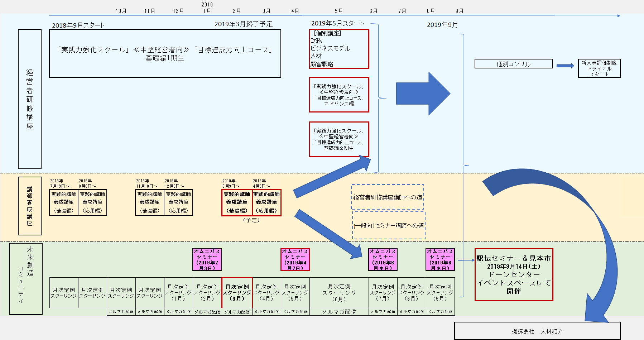
Task: Click the small arrow after 個別コンサル
Action: coord(565,66)
